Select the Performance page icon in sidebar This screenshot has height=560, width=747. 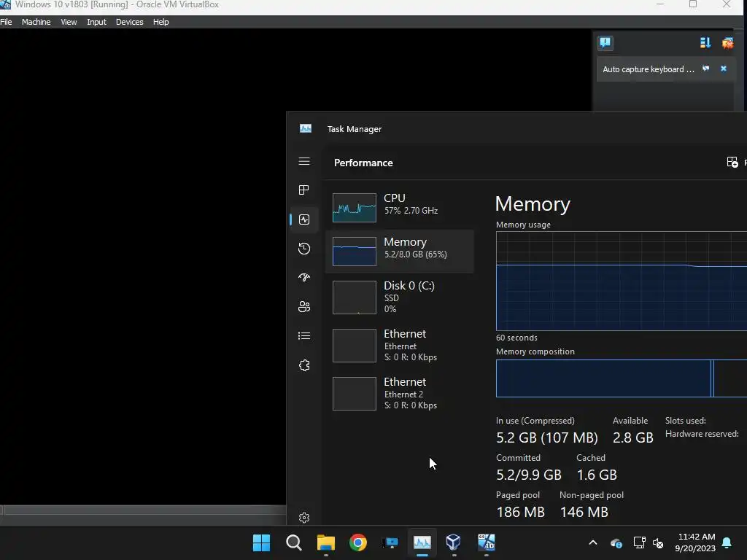click(x=304, y=219)
